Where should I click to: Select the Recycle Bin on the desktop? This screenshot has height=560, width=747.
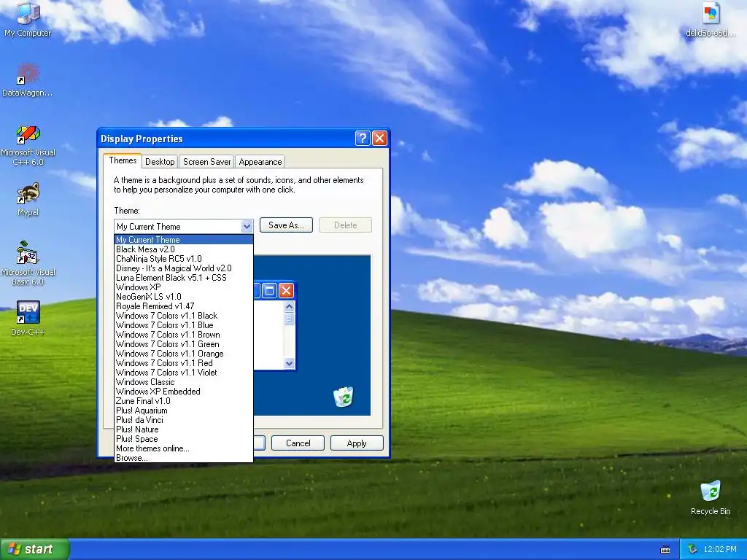click(711, 498)
